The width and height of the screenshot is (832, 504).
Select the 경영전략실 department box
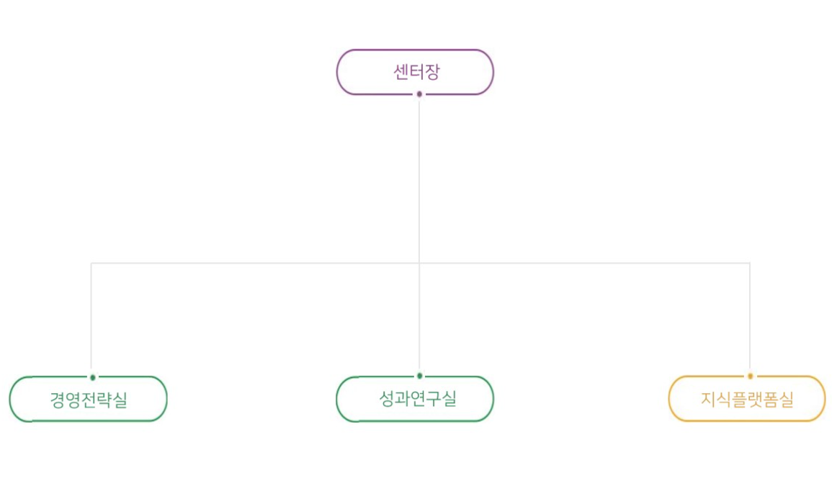pyautogui.click(x=88, y=399)
